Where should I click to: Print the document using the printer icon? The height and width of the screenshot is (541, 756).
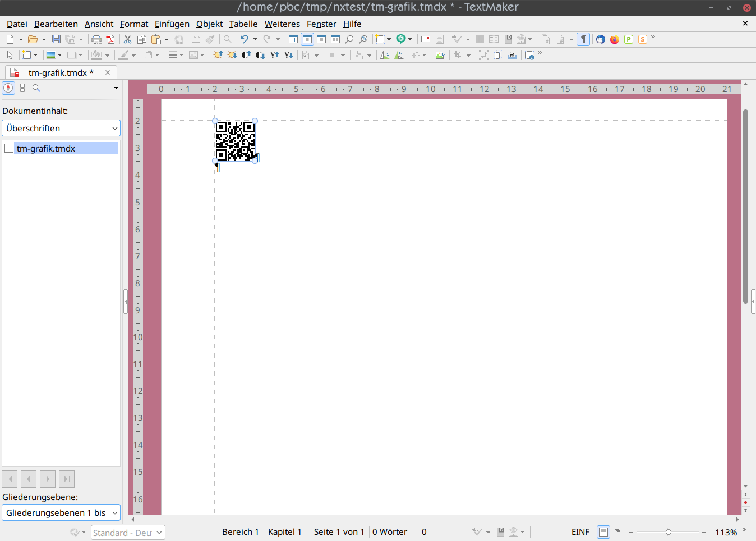pyautogui.click(x=96, y=39)
